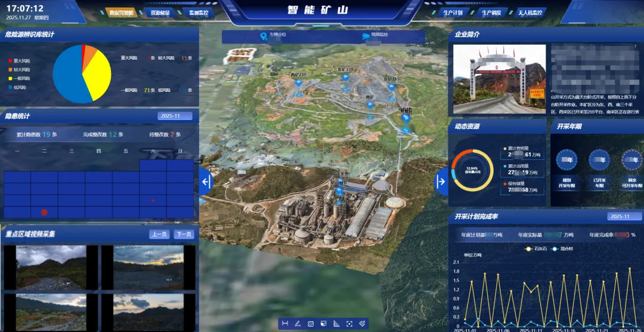Open bottom-right video feed thumbnail

[x=148, y=312]
